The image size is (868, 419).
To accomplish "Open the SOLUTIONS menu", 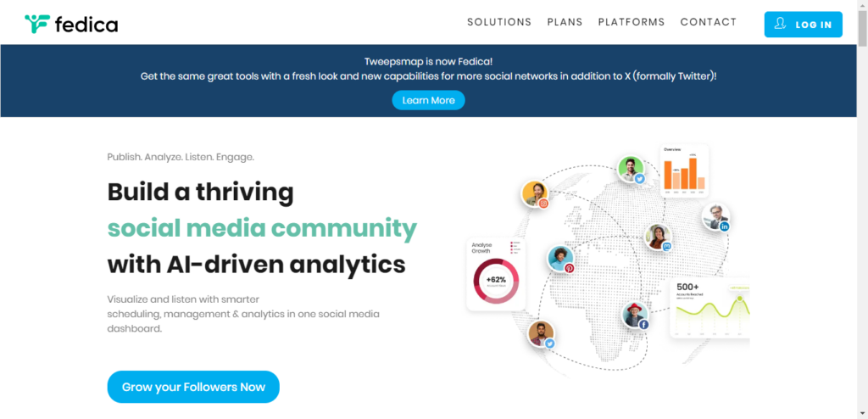I will [x=499, y=22].
